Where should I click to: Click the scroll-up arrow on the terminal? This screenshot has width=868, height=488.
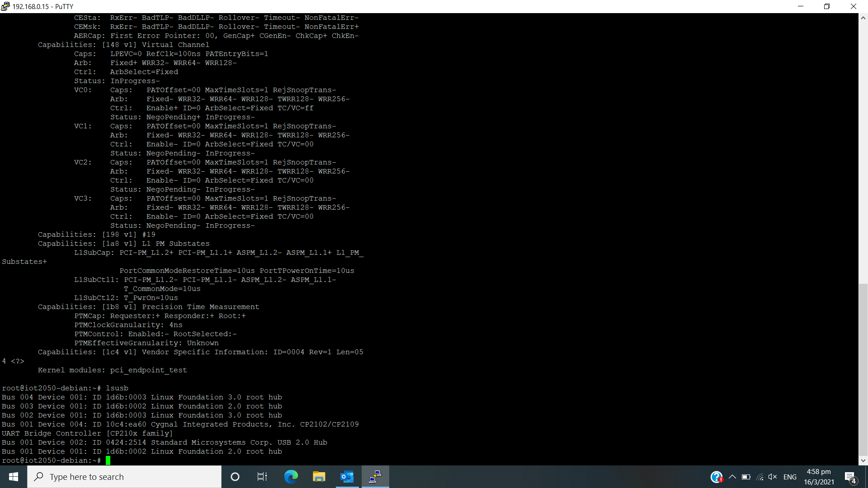863,18
